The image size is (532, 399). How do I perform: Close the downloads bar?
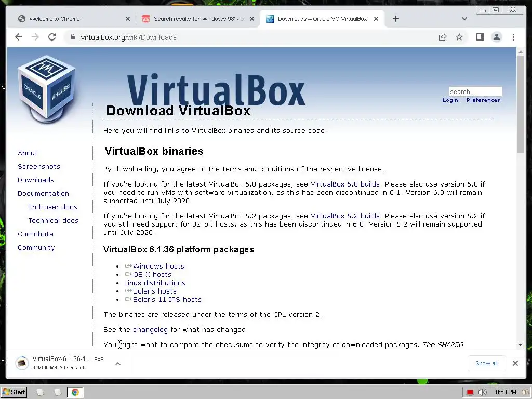point(515,363)
